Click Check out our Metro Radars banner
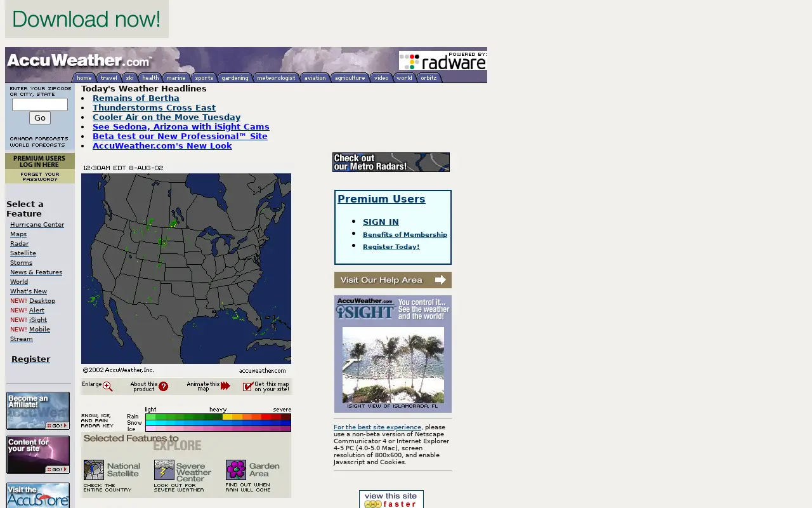Image resolution: width=812 pixels, height=508 pixels. (391, 162)
